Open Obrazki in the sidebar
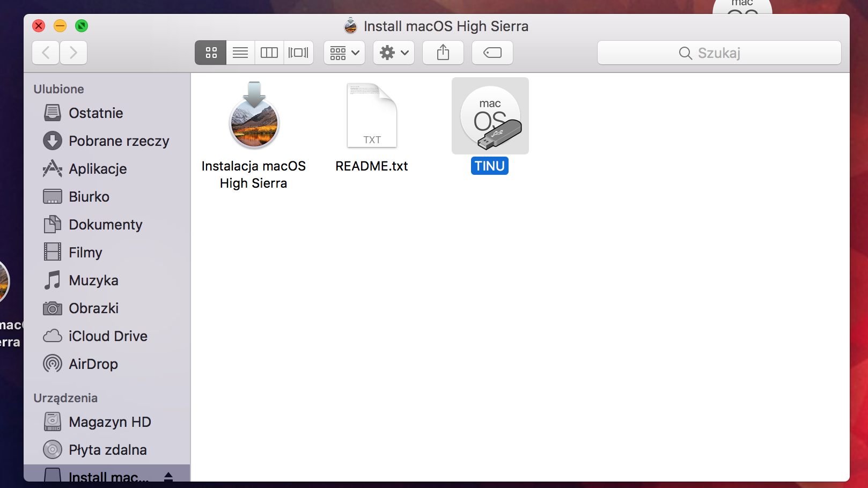 107,308
